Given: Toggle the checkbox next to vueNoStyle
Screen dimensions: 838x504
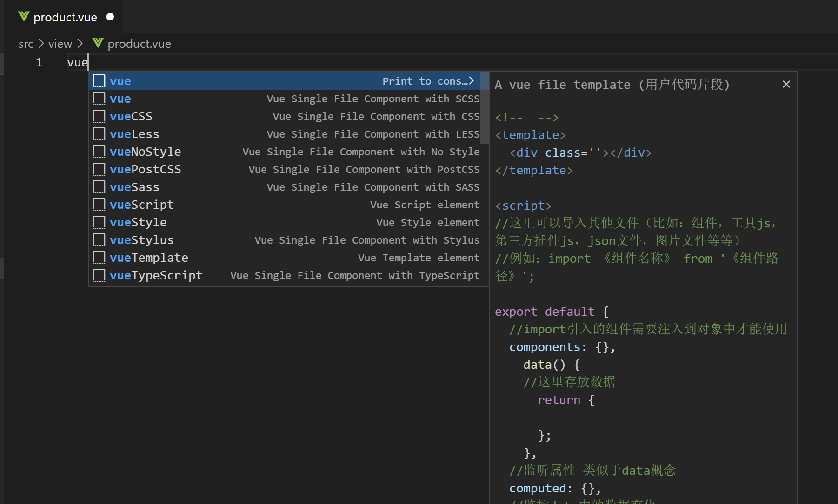Looking at the screenshot, I should pos(99,152).
